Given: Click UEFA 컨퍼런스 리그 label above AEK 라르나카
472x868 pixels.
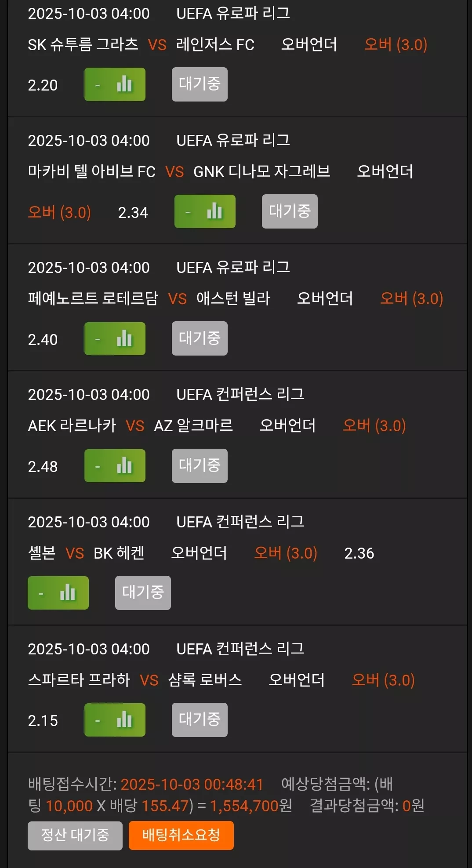Looking at the screenshot, I should pos(240,394).
